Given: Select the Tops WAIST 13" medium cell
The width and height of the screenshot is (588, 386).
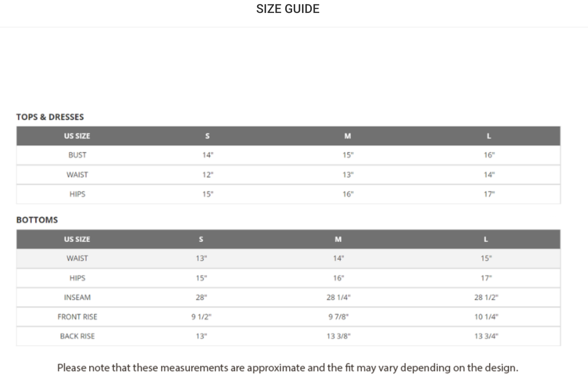Looking at the screenshot, I should pyautogui.click(x=348, y=175).
